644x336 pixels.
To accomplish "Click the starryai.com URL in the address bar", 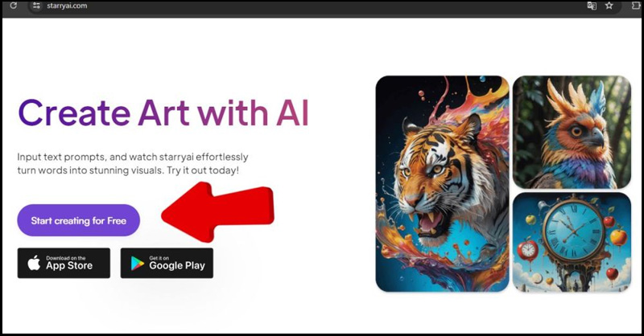I will (67, 6).
